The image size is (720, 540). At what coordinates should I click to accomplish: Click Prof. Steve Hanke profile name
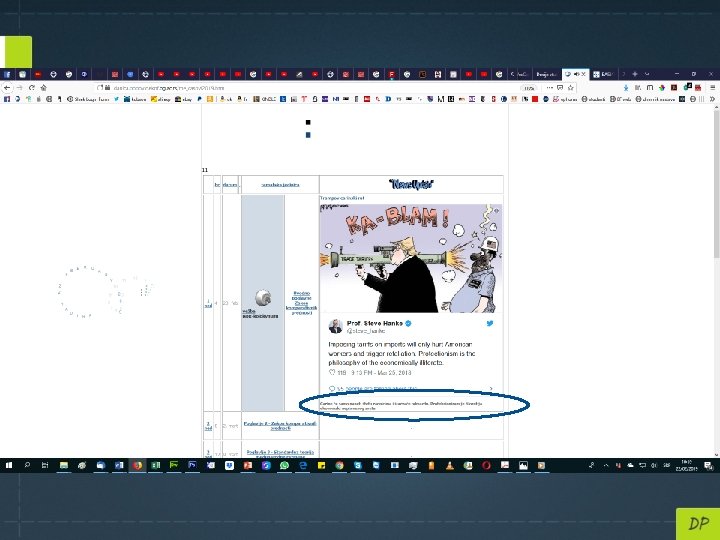pyautogui.click(x=374, y=323)
